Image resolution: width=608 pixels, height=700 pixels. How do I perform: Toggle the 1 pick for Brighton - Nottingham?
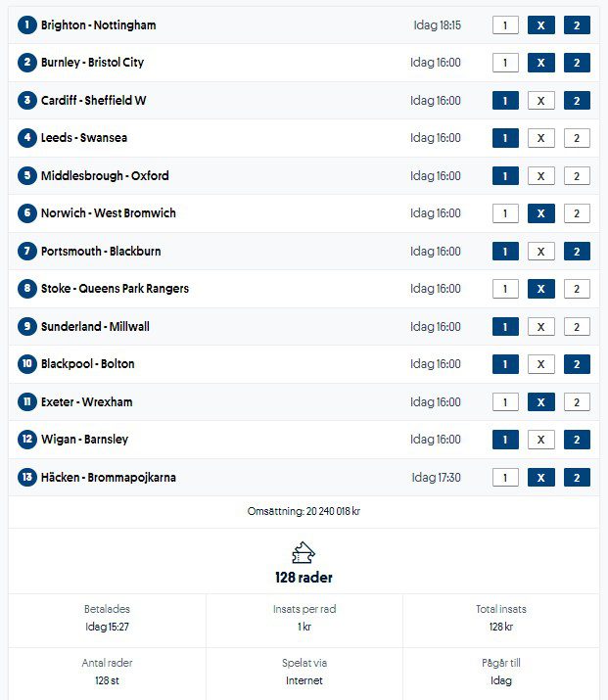(x=504, y=25)
